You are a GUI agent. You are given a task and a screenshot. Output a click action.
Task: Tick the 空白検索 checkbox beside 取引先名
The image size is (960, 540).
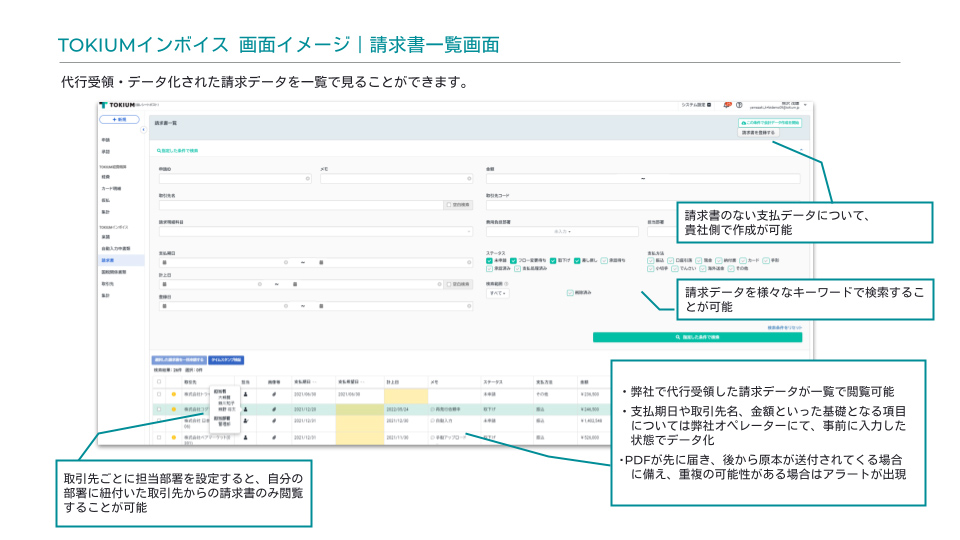click(x=449, y=205)
